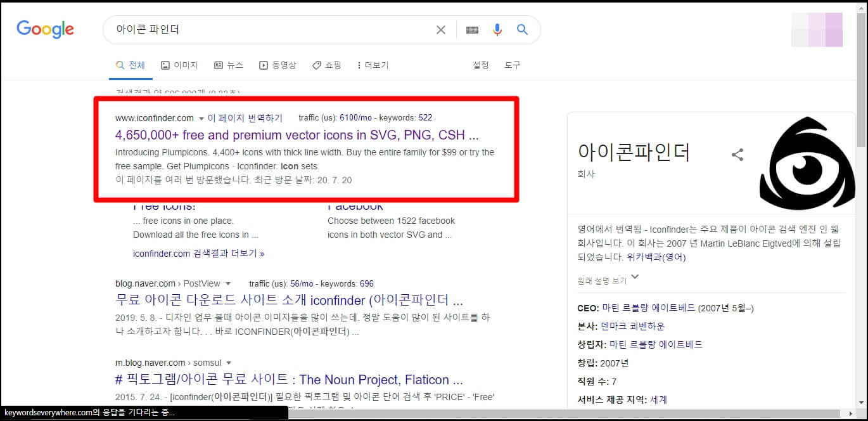Click the 6100/mo traffic value
The height and width of the screenshot is (421, 868).
[356, 118]
